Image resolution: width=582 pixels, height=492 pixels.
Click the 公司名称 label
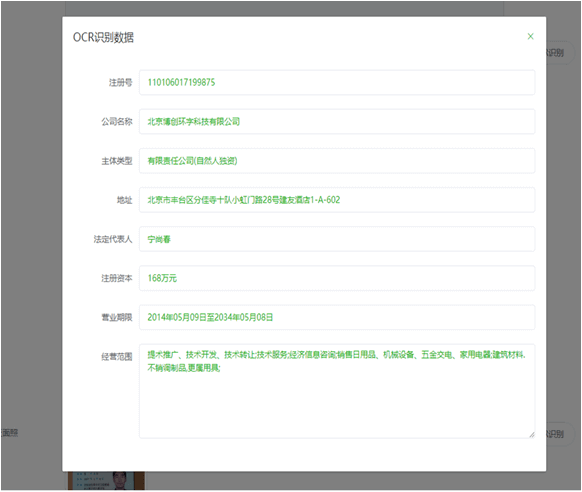pos(117,122)
